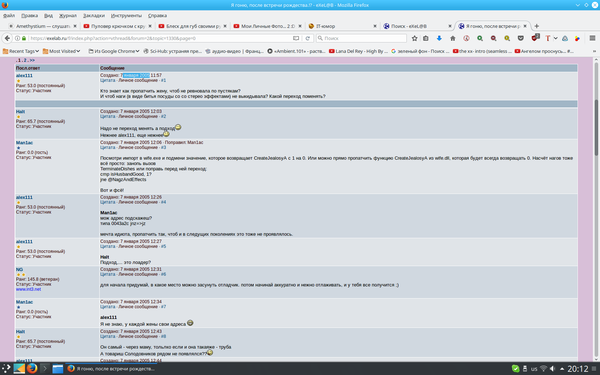Click the green padlock security icon
Image resolution: width=600 pixels, height=375 pixels.
point(24,38)
